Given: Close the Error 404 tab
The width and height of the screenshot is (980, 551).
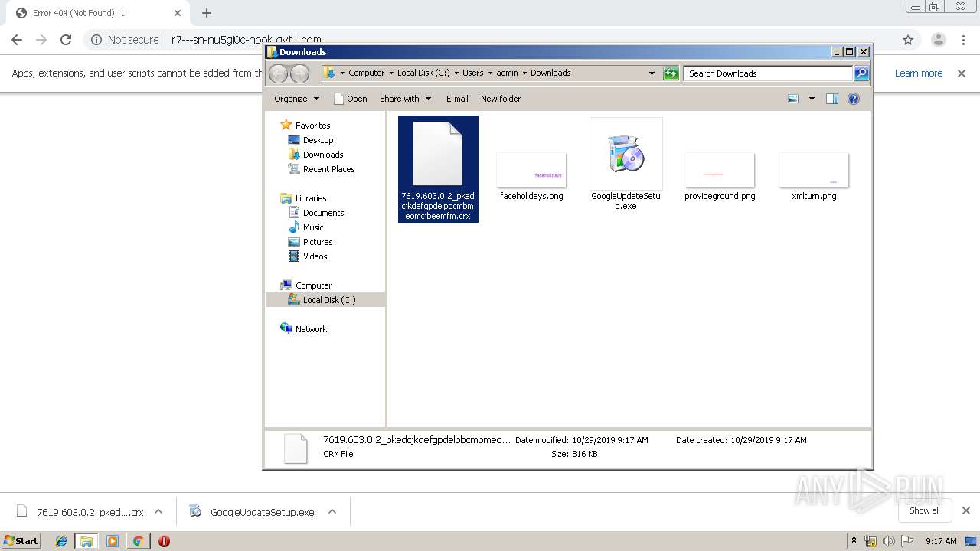Looking at the screenshot, I should [178, 13].
